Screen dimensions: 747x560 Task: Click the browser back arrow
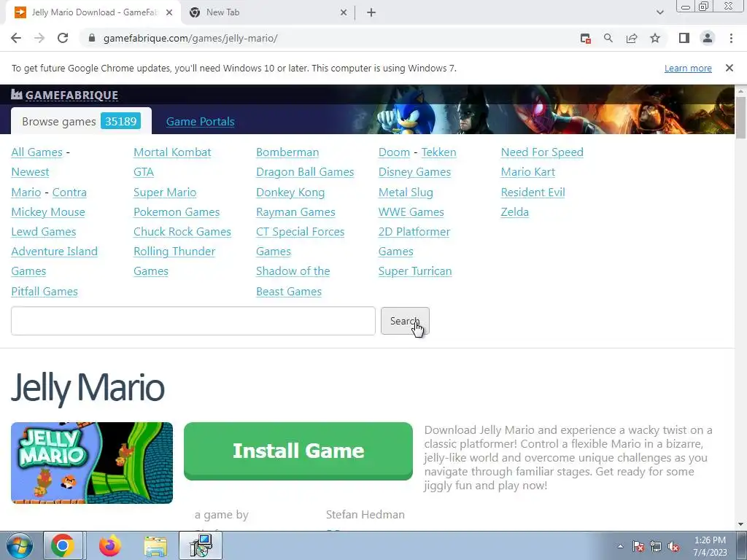coord(16,38)
